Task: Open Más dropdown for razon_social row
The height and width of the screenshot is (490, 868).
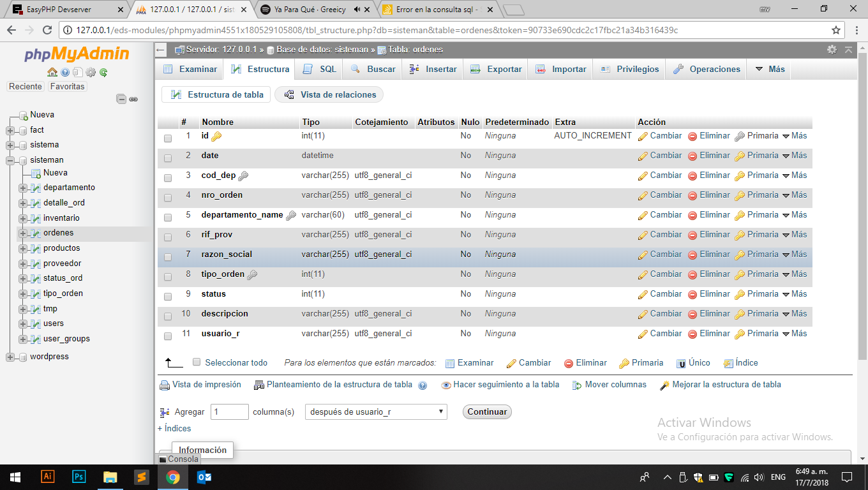Action: (x=795, y=255)
